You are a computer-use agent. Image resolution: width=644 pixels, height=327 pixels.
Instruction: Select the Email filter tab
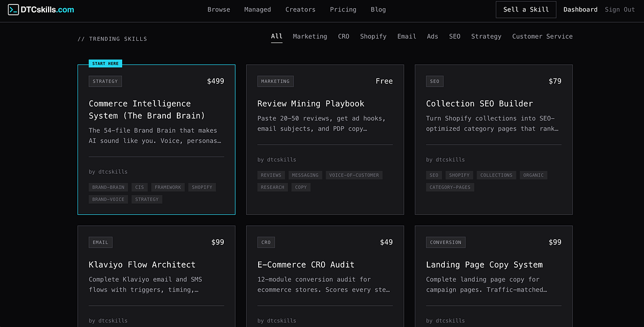[407, 37]
